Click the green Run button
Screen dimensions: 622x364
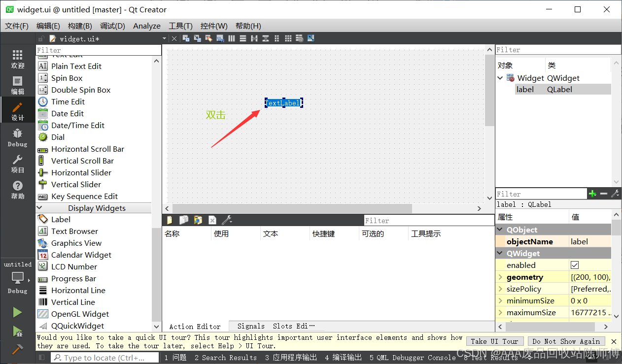(x=17, y=312)
